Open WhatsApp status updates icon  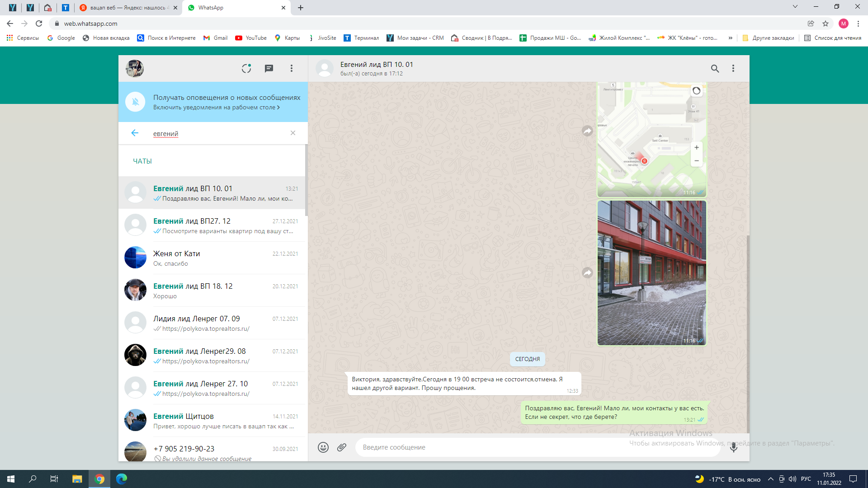pos(246,68)
